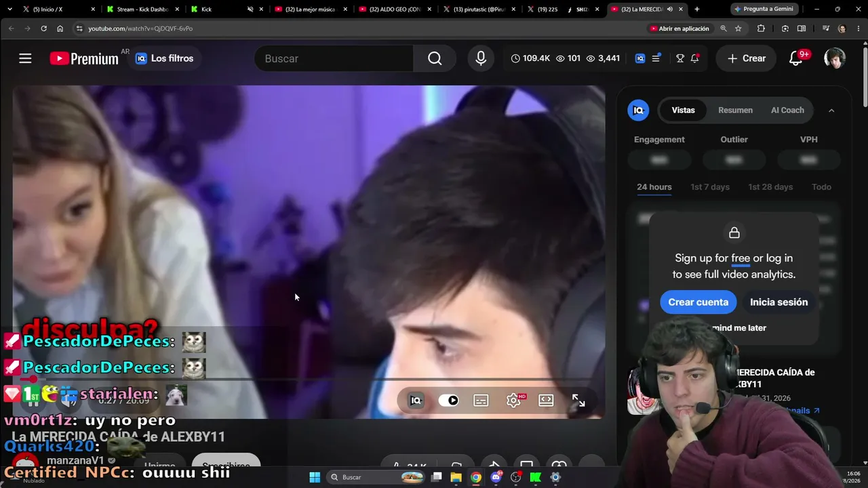This screenshot has width=868, height=488.
Task: Open File Explorer from taskbar
Action: [x=456, y=477]
